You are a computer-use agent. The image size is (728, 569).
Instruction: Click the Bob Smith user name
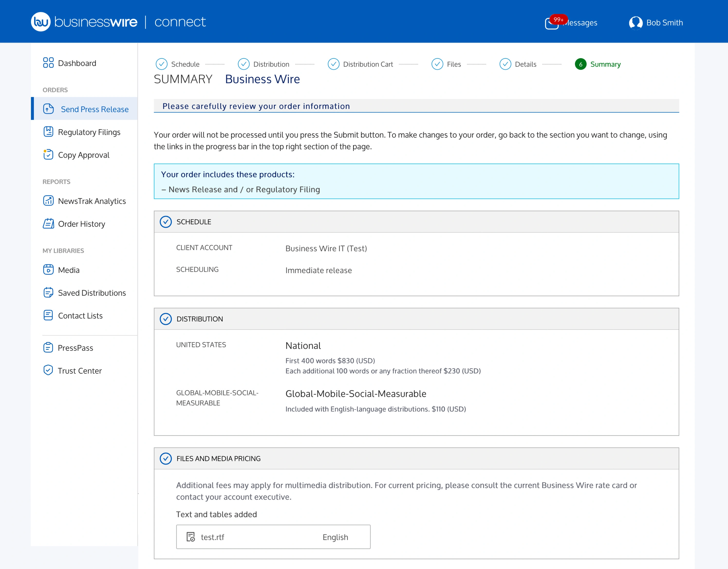tap(664, 23)
